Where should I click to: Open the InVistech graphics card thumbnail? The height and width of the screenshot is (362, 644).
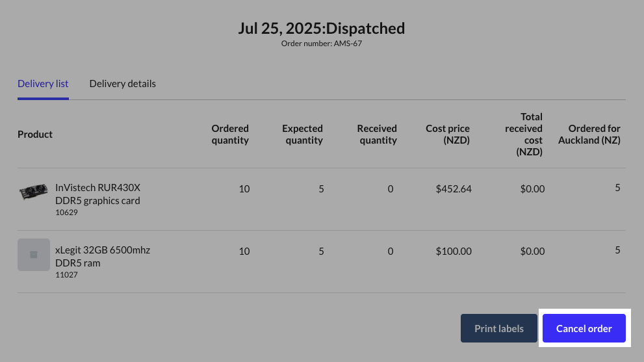click(x=34, y=192)
